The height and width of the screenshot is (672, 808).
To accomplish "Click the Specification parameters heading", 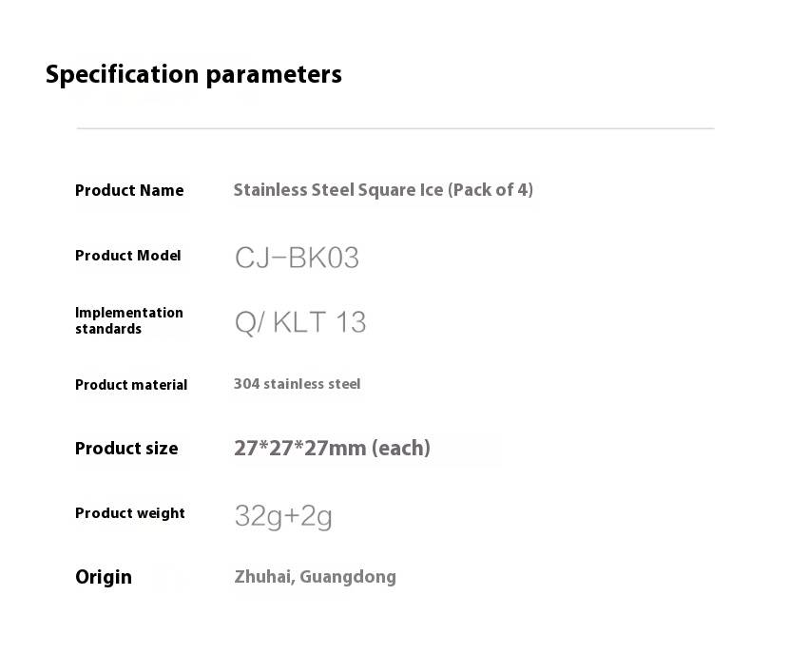I will click(x=193, y=74).
